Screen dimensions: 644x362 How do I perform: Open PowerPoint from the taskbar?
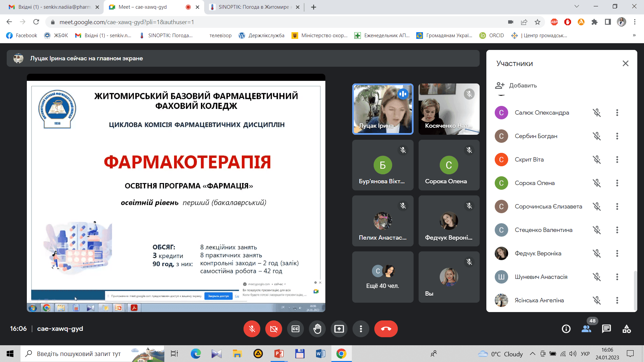[x=279, y=354]
